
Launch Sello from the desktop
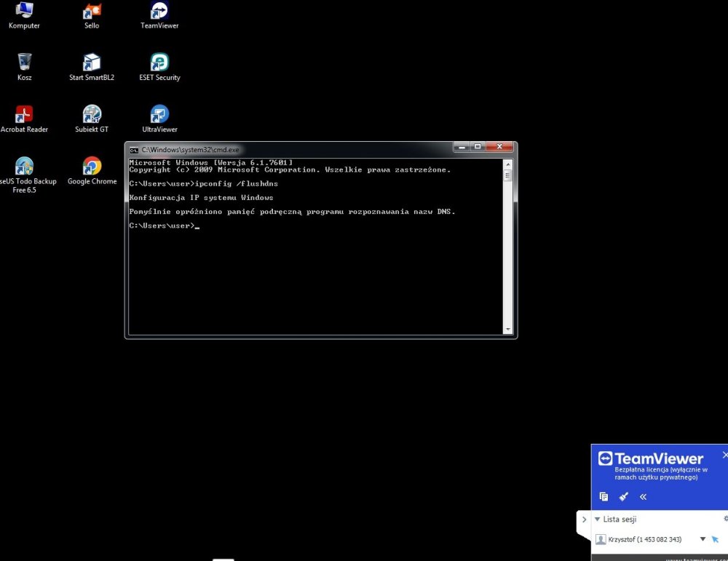[92, 11]
